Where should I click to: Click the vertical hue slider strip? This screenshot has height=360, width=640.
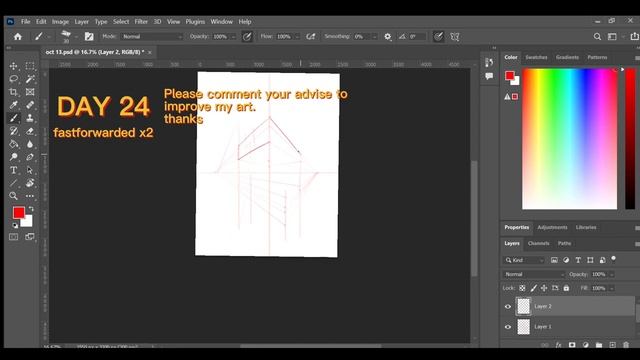pos(630,139)
